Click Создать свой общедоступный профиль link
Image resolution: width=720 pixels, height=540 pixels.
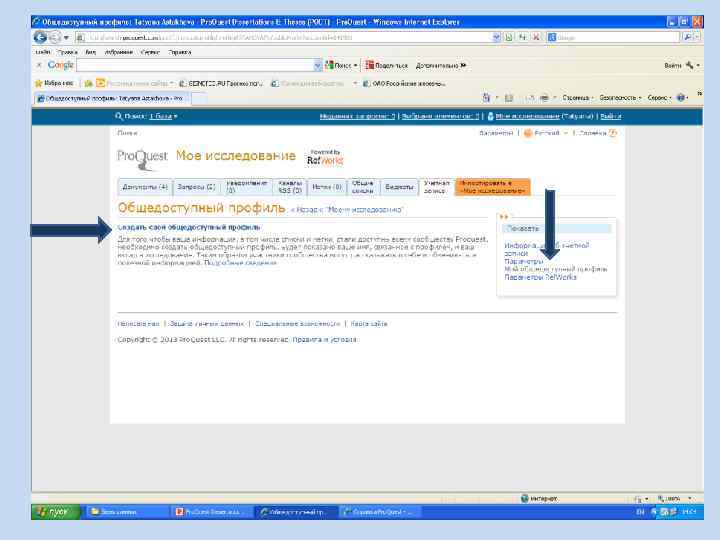click(189, 227)
